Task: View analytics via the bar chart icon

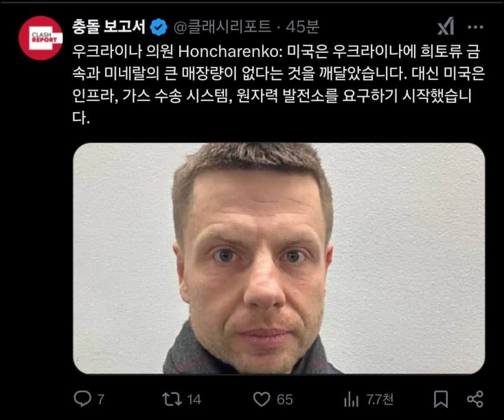Action: point(351,399)
